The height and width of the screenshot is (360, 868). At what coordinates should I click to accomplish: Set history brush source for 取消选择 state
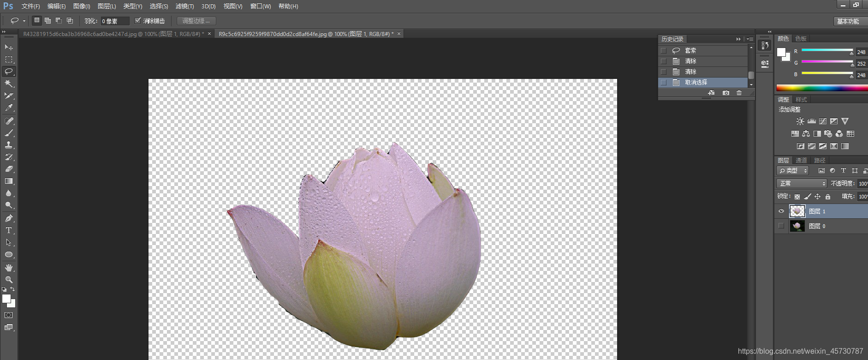coord(664,82)
